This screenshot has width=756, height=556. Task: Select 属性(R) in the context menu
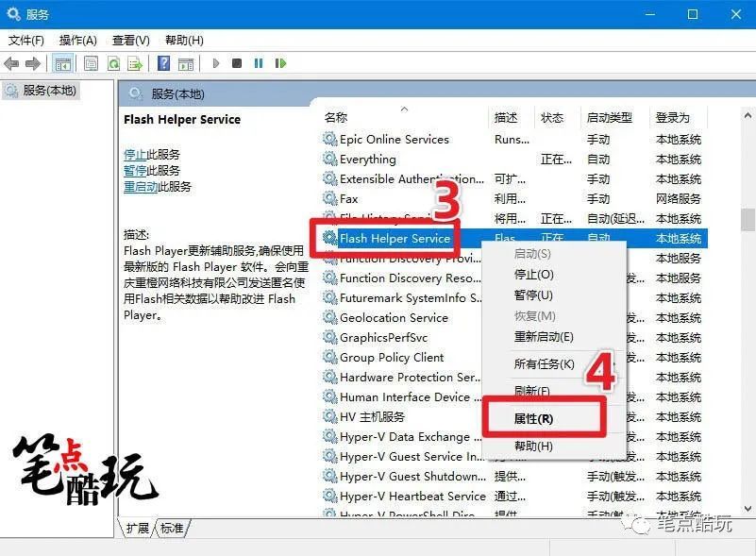pyautogui.click(x=533, y=418)
